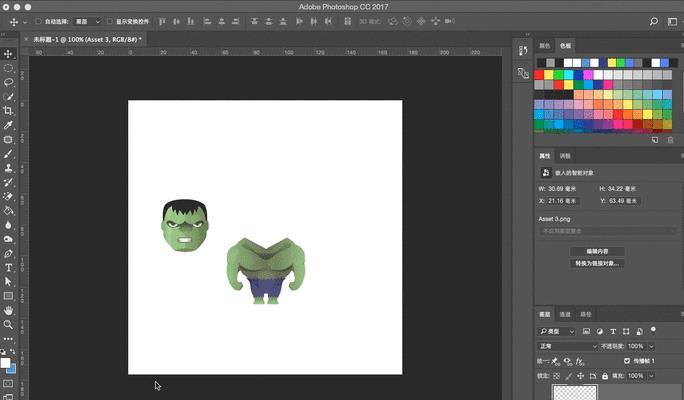This screenshot has height=400, width=684.
Task: Select the Crop tool
Action: pyautogui.click(x=8, y=111)
